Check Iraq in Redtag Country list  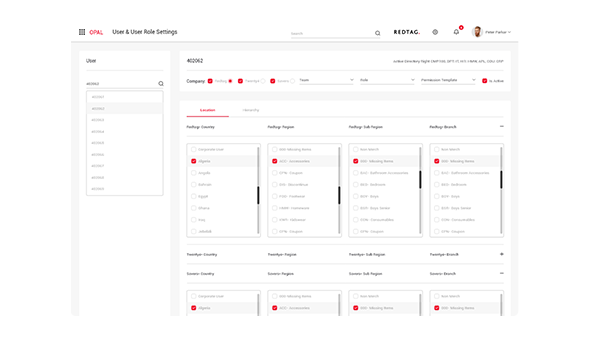pyautogui.click(x=193, y=219)
